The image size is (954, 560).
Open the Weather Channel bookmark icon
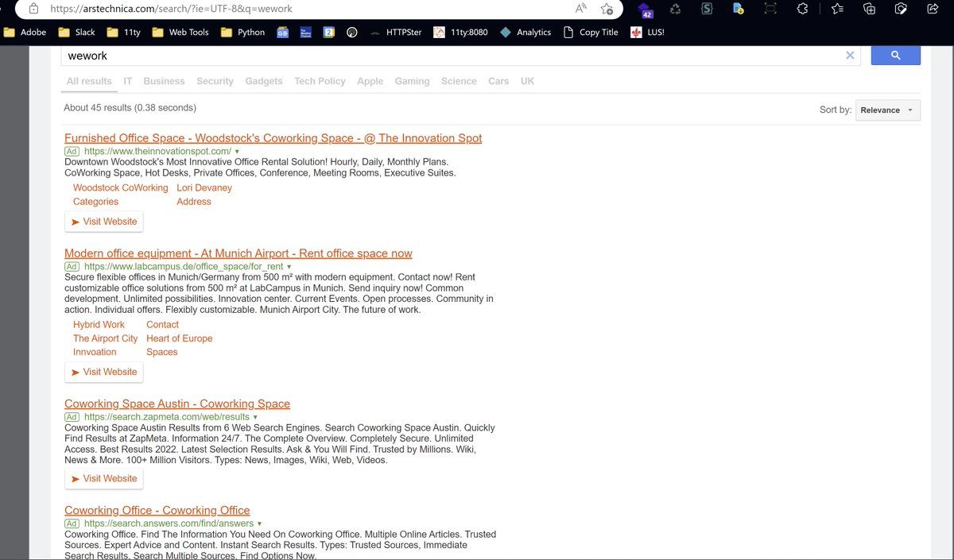click(x=305, y=33)
